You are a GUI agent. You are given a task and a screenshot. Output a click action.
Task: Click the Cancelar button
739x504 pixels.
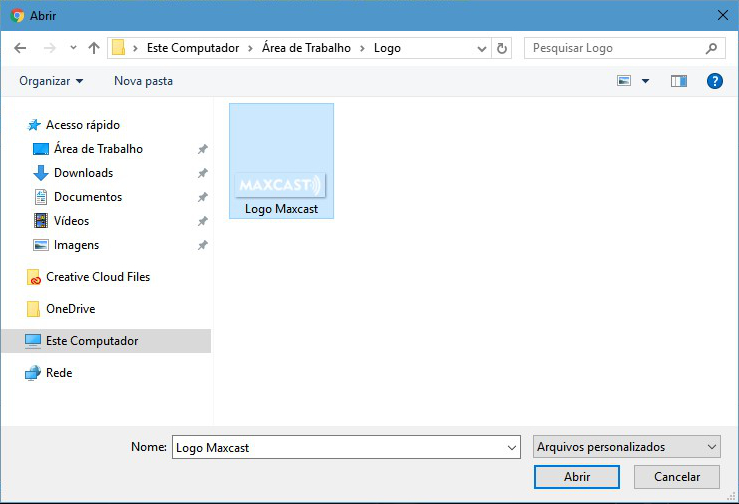tap(677, 477)
